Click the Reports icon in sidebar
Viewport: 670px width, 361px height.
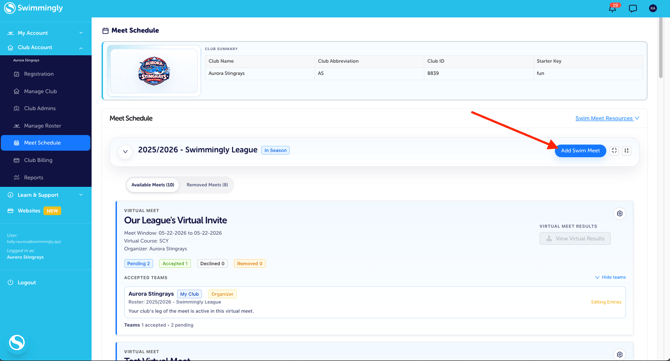(16, 177)
